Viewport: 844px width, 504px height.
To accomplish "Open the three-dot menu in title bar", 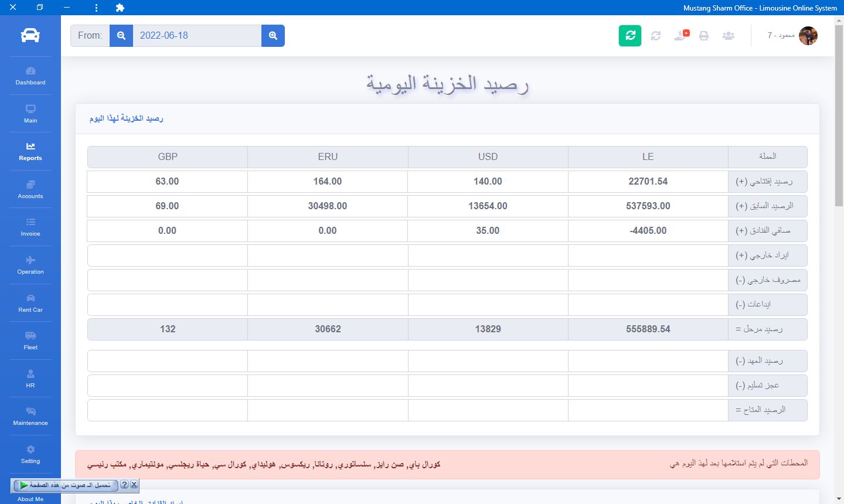I will click(x=96, y=8).
